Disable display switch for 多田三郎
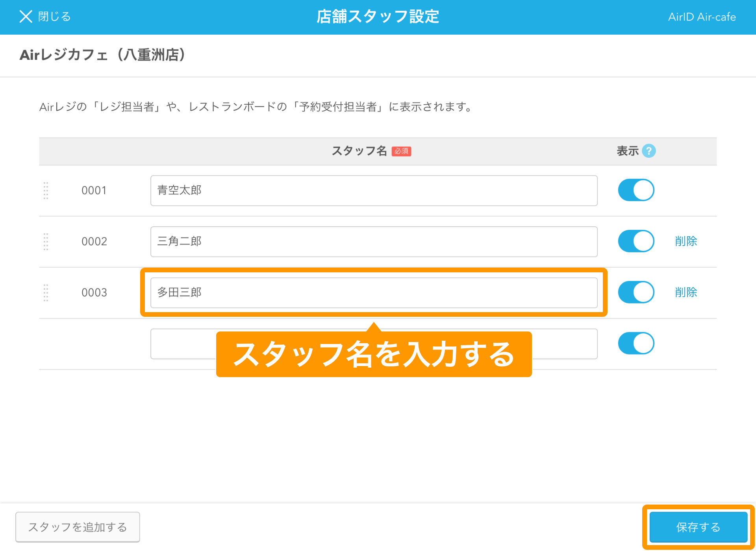The height and width of the screenshot is (551, 756). [636, 292]
